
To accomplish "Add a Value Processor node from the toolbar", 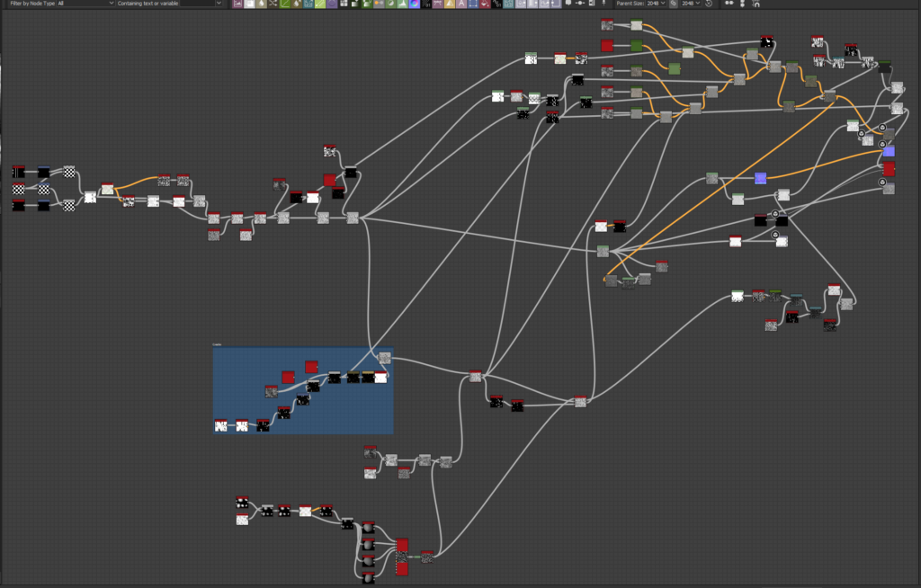I will click(496, 4).
